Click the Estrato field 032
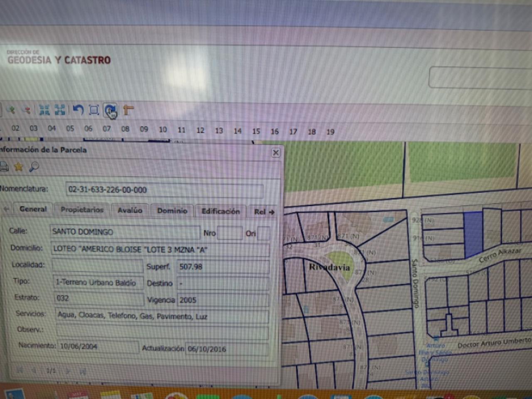This screenshot has height=399, width=532. point(99,298)
